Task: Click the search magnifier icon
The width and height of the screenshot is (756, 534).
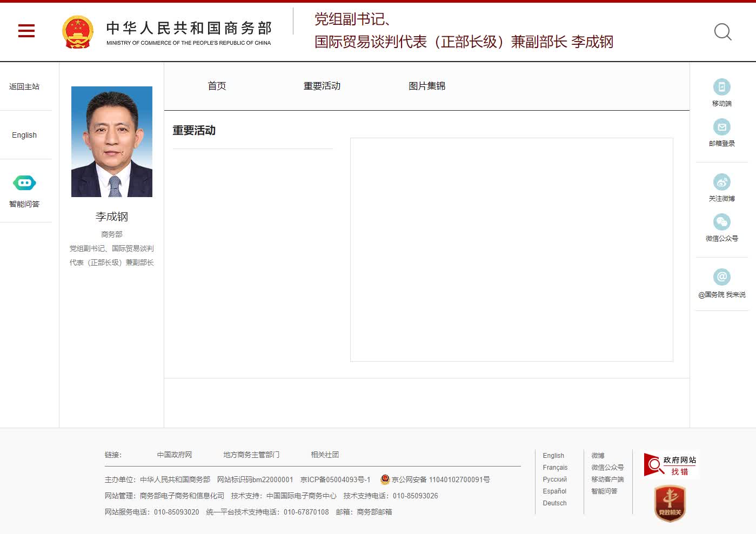Action: point(722,32)
